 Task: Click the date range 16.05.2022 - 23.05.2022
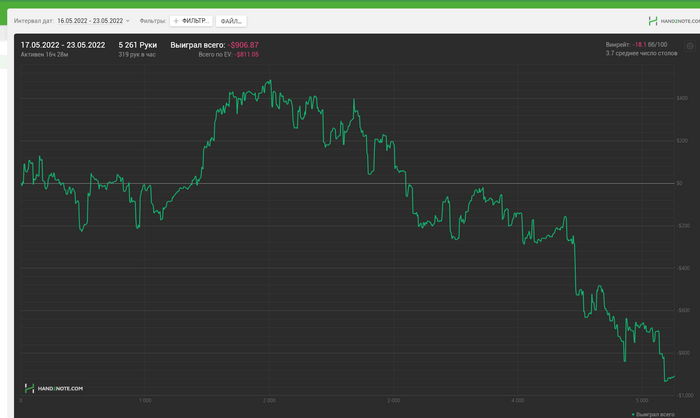coord(90,20)
